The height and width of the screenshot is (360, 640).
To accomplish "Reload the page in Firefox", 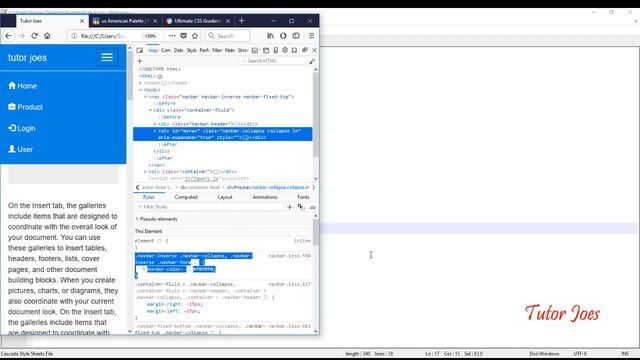I will [34, 36].
